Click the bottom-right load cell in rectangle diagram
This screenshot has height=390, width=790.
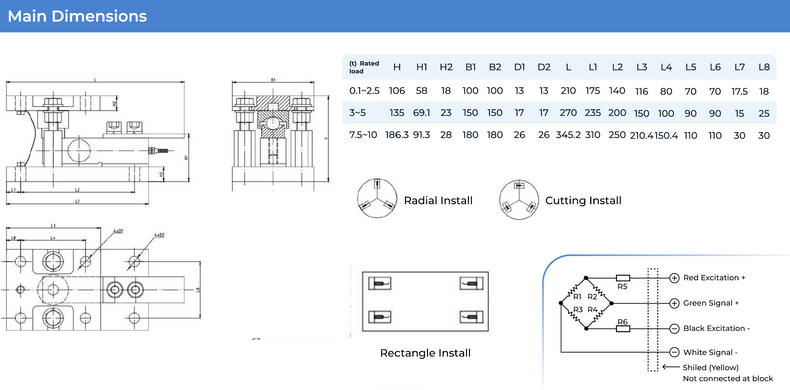(x=471, y=317)
